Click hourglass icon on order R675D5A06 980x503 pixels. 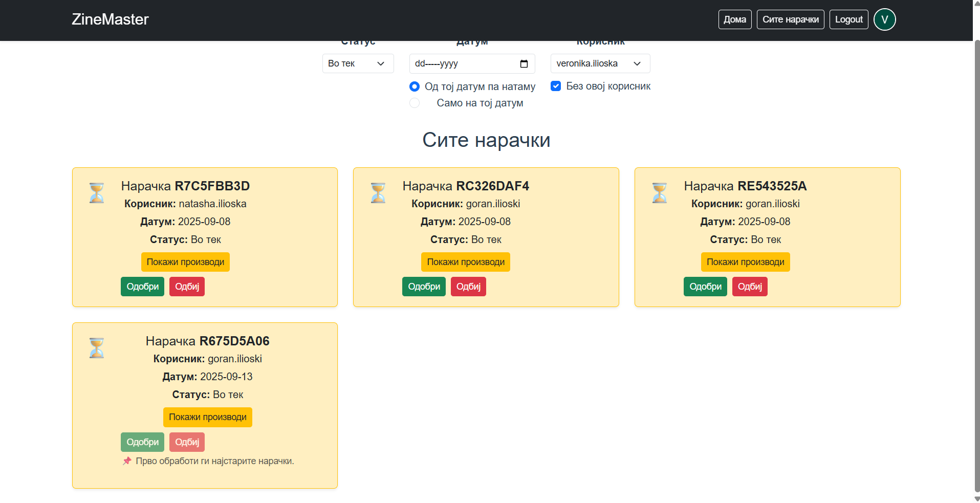coord(97,348)
